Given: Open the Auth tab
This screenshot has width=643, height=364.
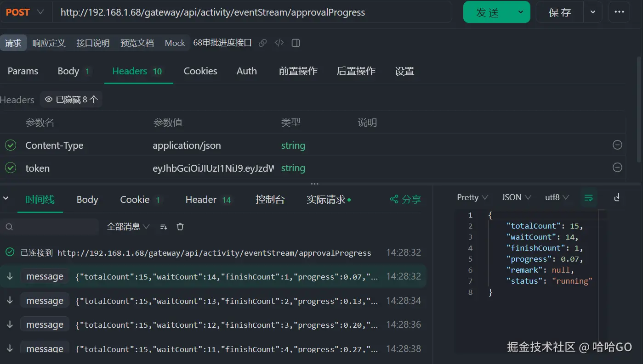Looking at the screenshot, I should (247, 71).
